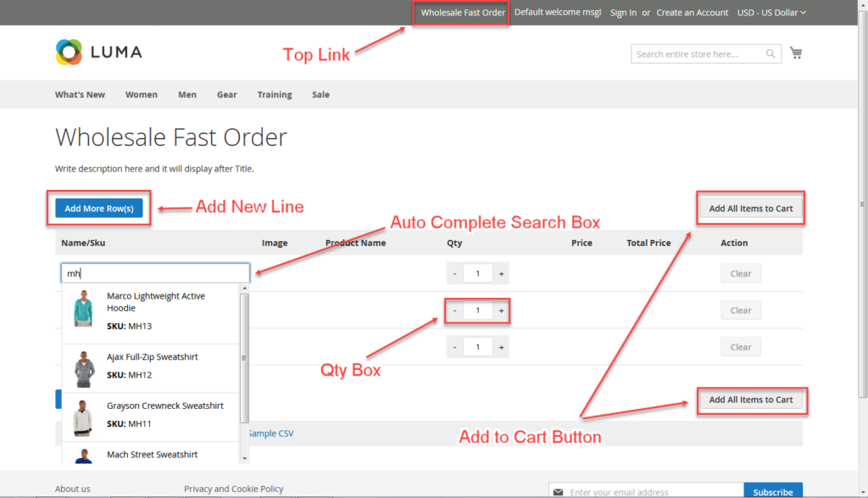Click the upper Add All Items to Cart button
Viewport: 868px width, 498px height.
(x=751, y=209)
